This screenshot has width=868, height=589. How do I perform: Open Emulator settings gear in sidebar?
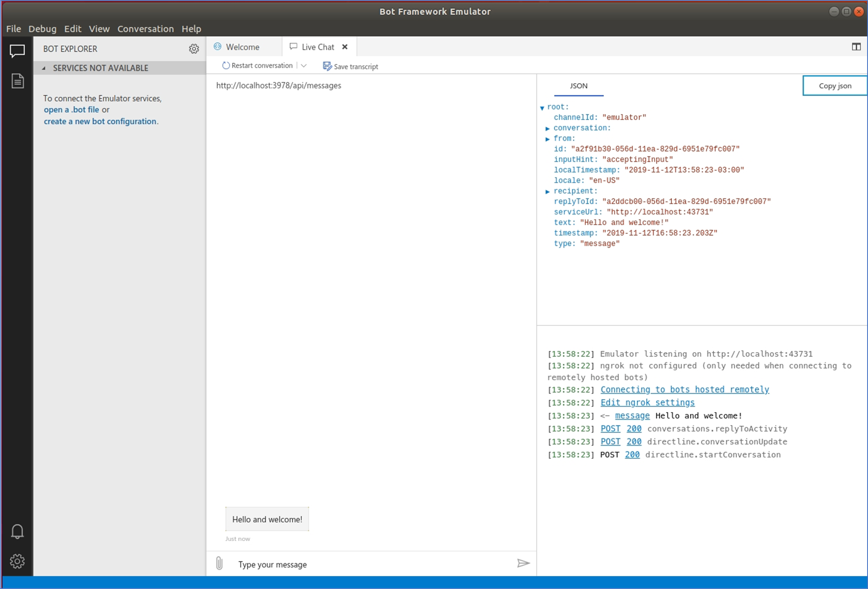[x=17, y=561]
